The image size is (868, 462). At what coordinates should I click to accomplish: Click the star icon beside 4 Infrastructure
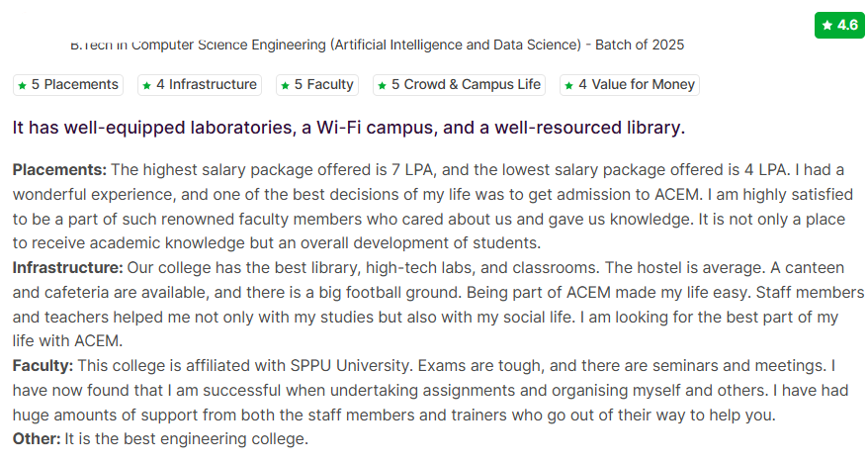146,86
